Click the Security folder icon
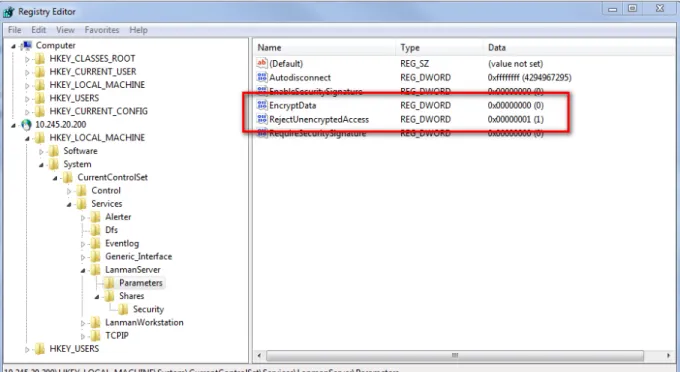This screenshot has height=372, width=680. (123, 310)
